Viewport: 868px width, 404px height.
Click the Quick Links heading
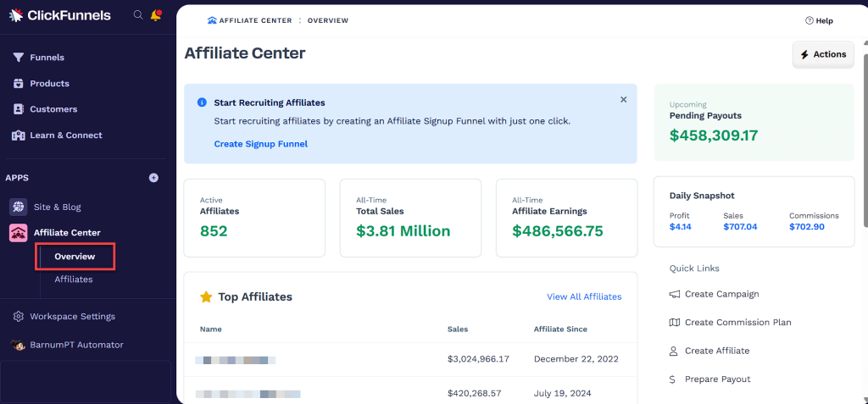(694, 268)
